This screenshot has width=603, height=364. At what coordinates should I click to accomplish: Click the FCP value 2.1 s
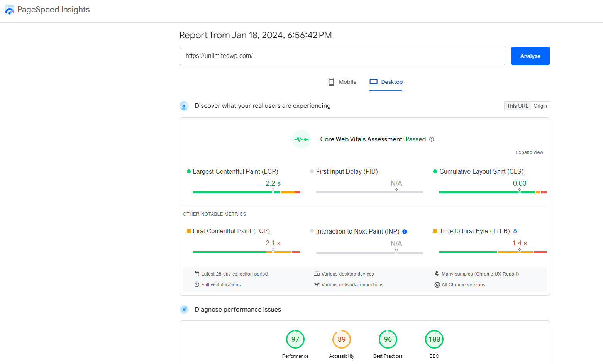click(273, 243)
